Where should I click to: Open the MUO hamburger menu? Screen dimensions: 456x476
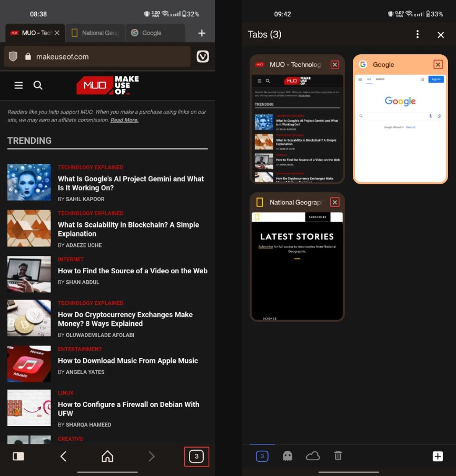pyautogui.click(x=18, y=84)
